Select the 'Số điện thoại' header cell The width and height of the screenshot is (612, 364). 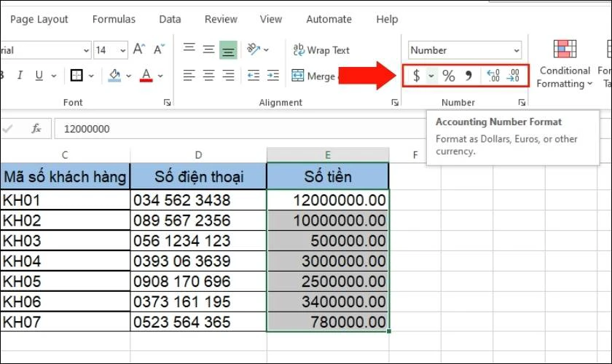198,177
